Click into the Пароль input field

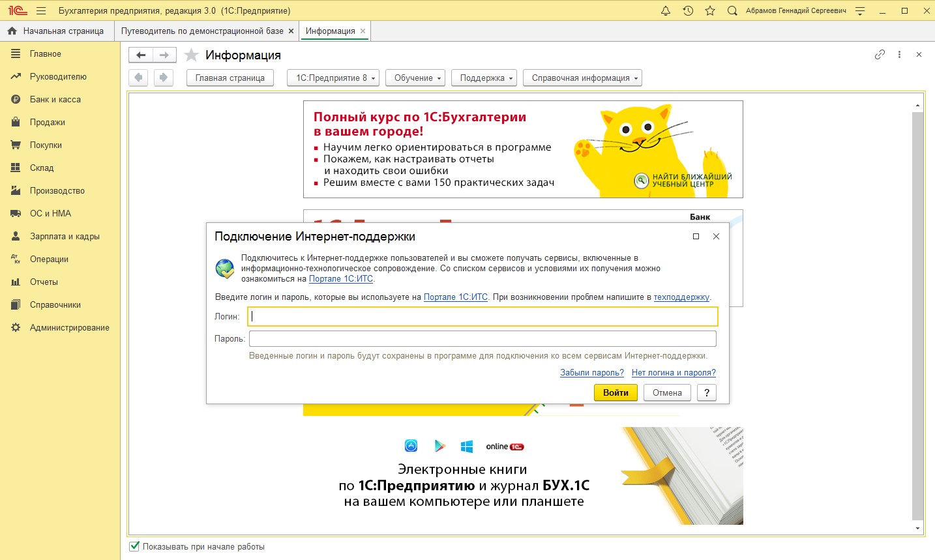(x=482, y=339)
